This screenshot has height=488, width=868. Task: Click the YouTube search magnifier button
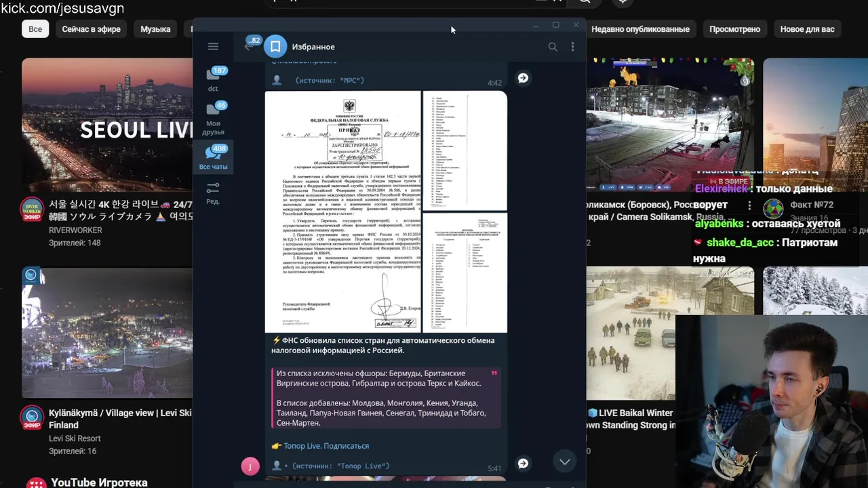[x=585, y=2]
